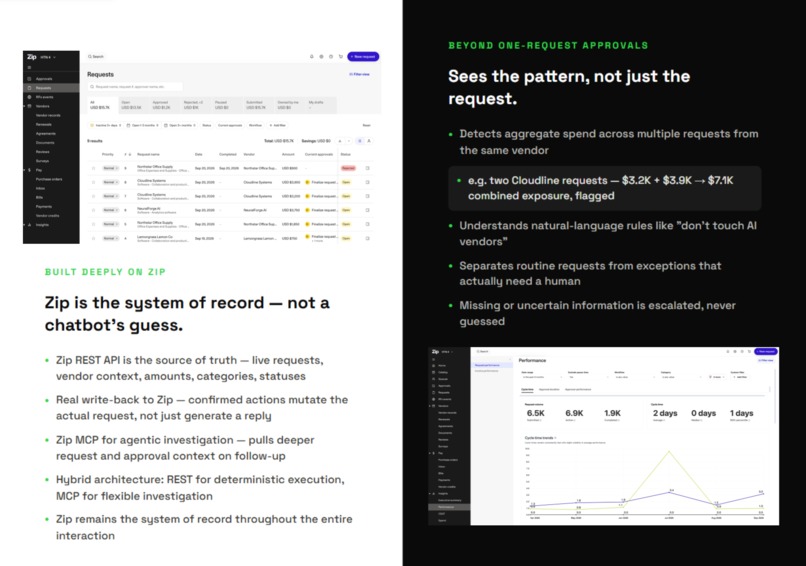
Task: Select Performance in the Performance screenshot sidebar
Action: [449, 507]
